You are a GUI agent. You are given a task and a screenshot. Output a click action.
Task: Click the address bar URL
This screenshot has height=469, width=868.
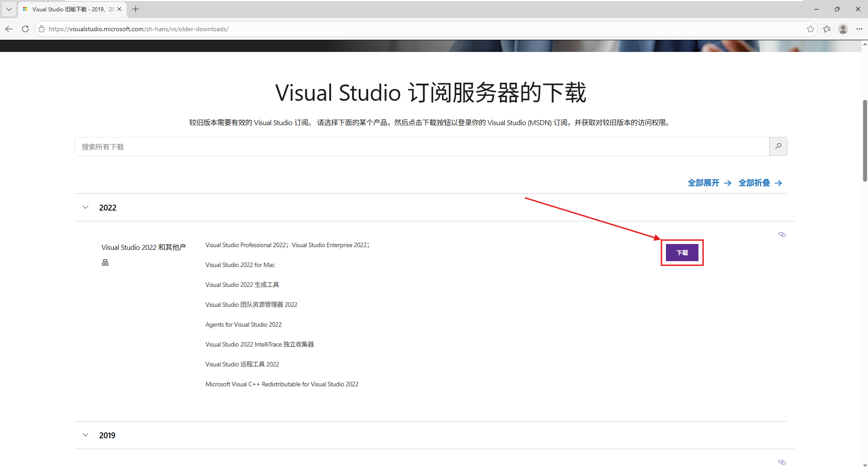pyautogui.click(x=139, y=29)
